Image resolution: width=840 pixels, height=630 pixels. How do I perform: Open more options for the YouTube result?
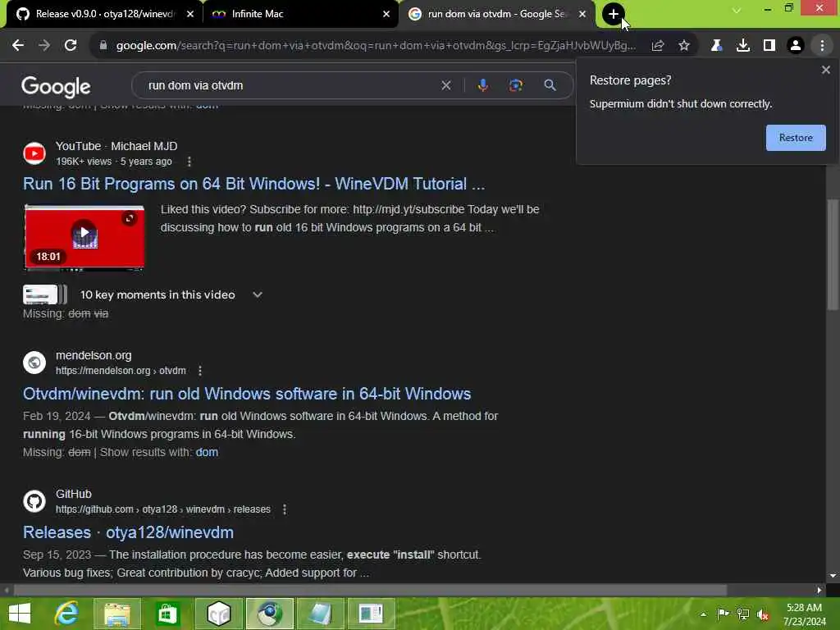click(189, 162)
